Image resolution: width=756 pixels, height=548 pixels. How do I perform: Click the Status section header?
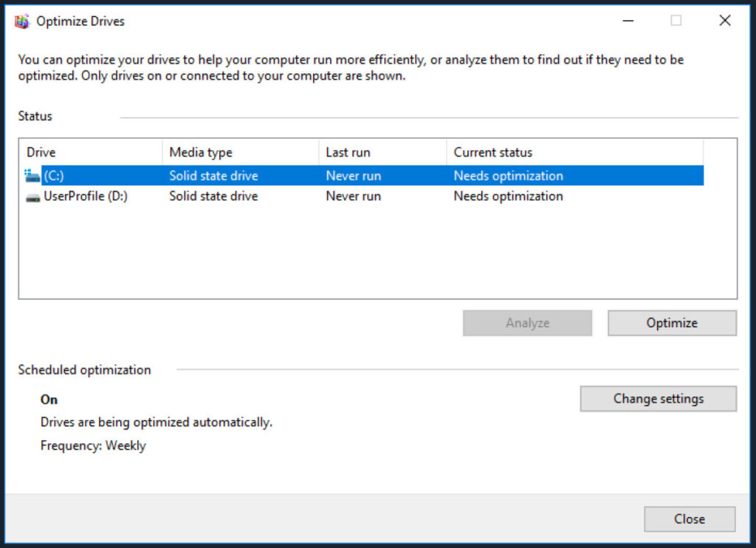click(x=35, y=116)
